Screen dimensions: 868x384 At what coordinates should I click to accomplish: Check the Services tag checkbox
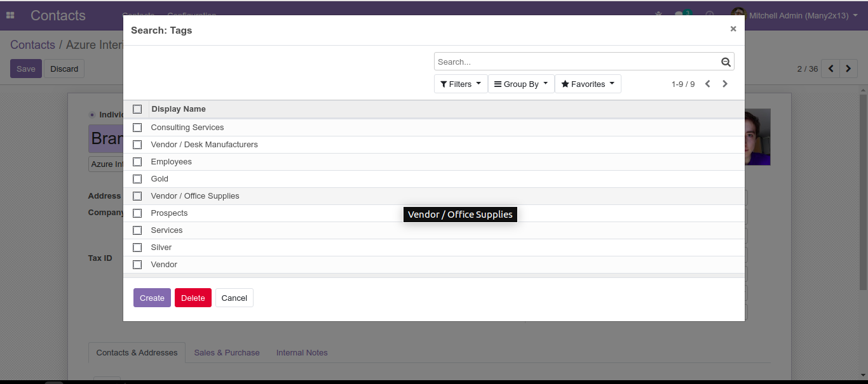click(x=137, y=230)
